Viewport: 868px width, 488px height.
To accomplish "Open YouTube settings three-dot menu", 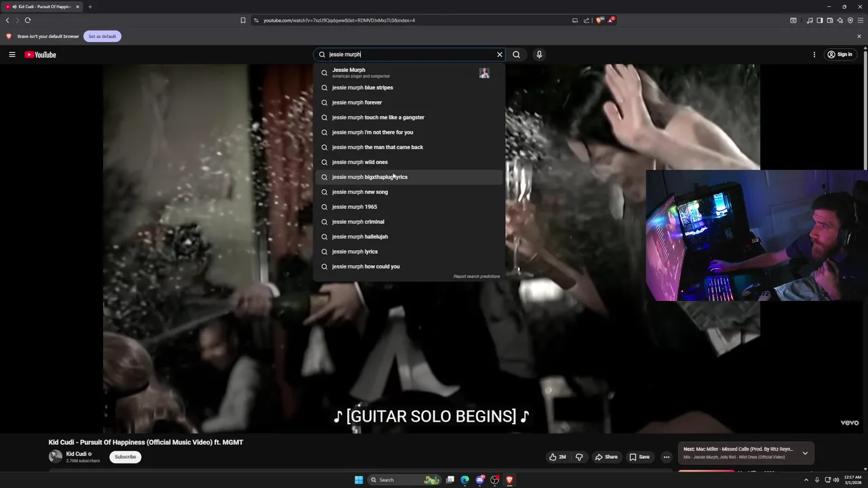I will (x=814, y=55).
